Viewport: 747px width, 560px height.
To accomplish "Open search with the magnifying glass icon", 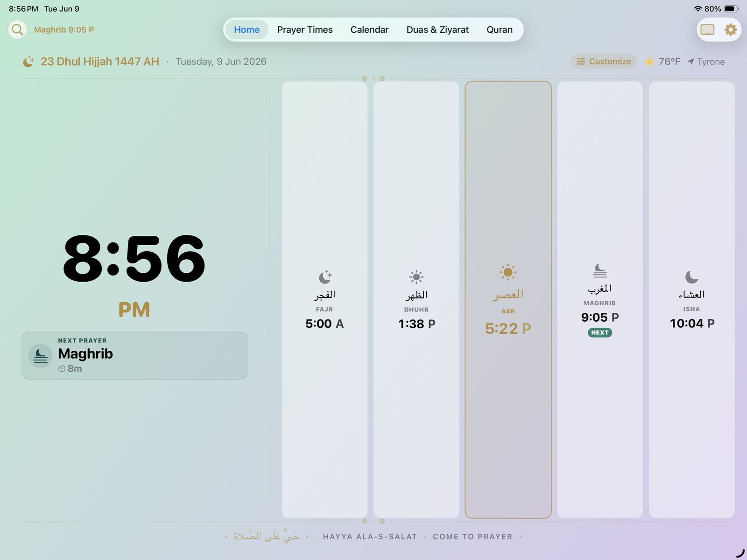I will pos(17,29).
